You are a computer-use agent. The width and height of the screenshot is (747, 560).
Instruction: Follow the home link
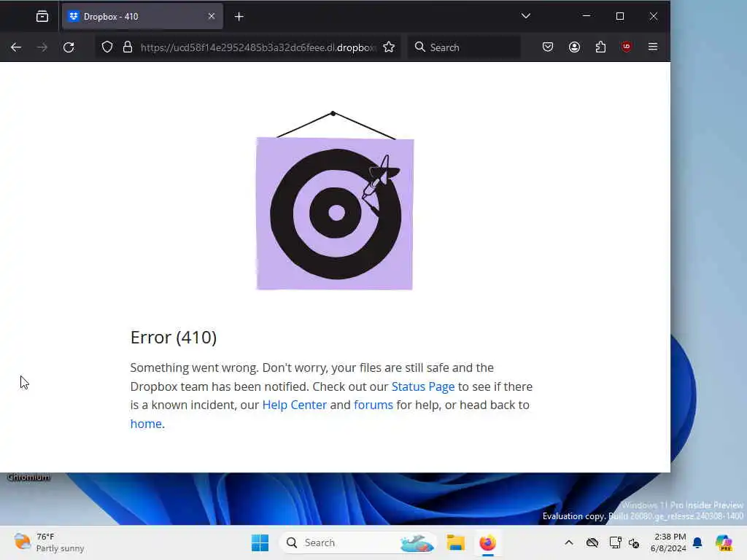point(146,424)
